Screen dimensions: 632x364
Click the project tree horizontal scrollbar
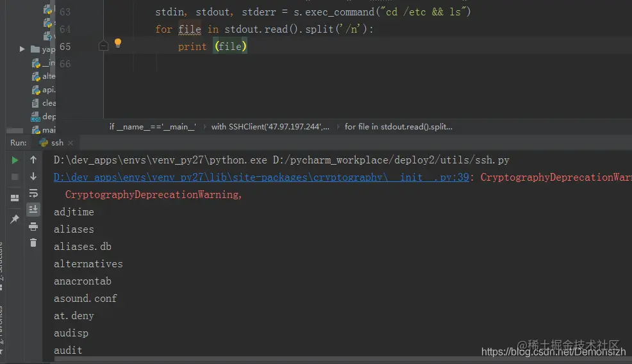(15, 131)
